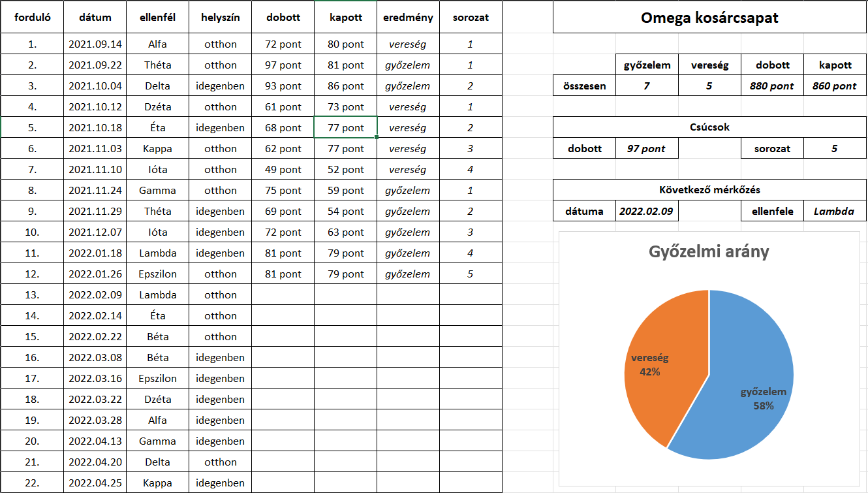The height and width of the screenshot is (493, 868).
Task: Click the 'forduló' column header cell
Action: [x=32, y=18]
